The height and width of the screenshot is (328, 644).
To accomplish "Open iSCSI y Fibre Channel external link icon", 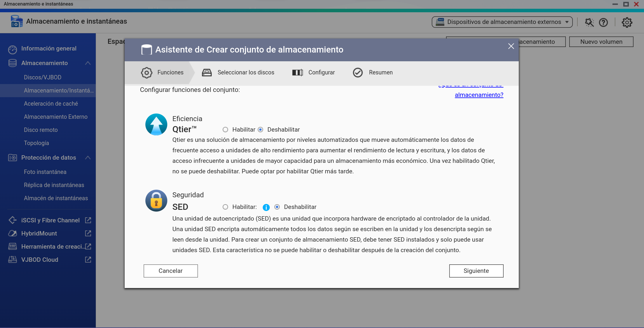I will [x=88, y=220].
